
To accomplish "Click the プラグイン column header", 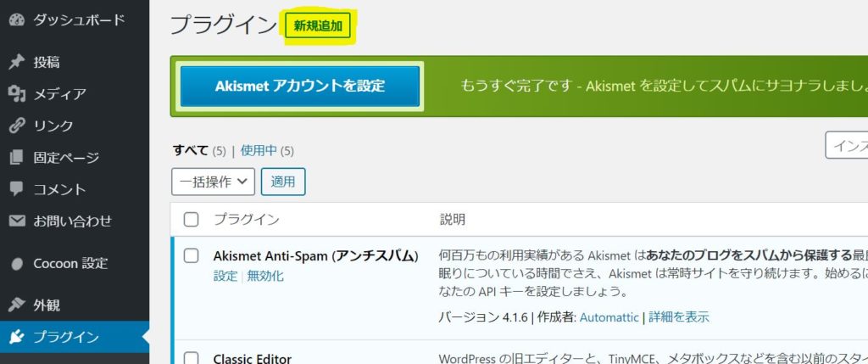I will point(247,220).
